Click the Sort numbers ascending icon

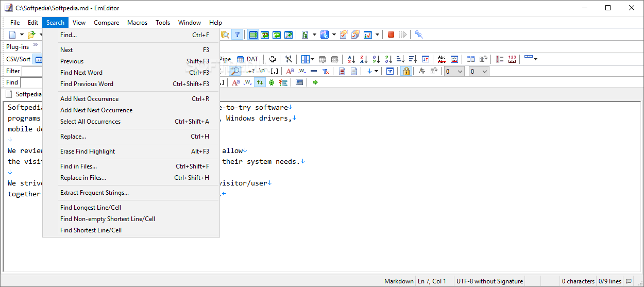coord(376,59)
